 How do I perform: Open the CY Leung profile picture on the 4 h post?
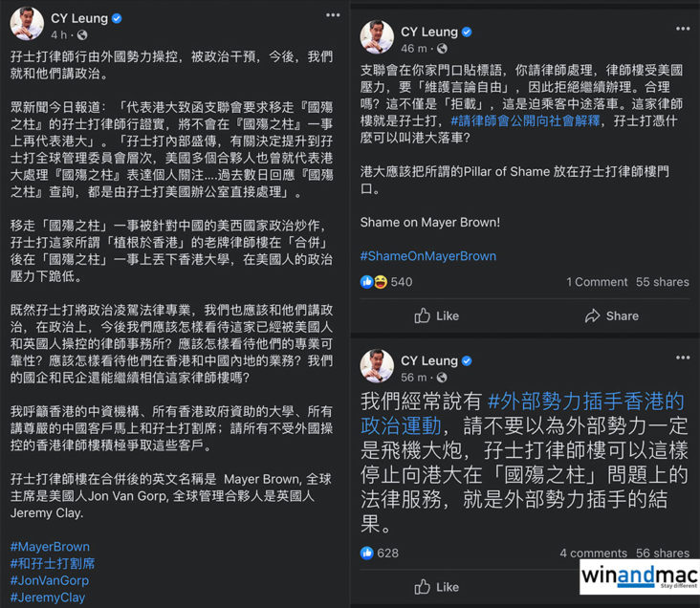pos(27,23)
